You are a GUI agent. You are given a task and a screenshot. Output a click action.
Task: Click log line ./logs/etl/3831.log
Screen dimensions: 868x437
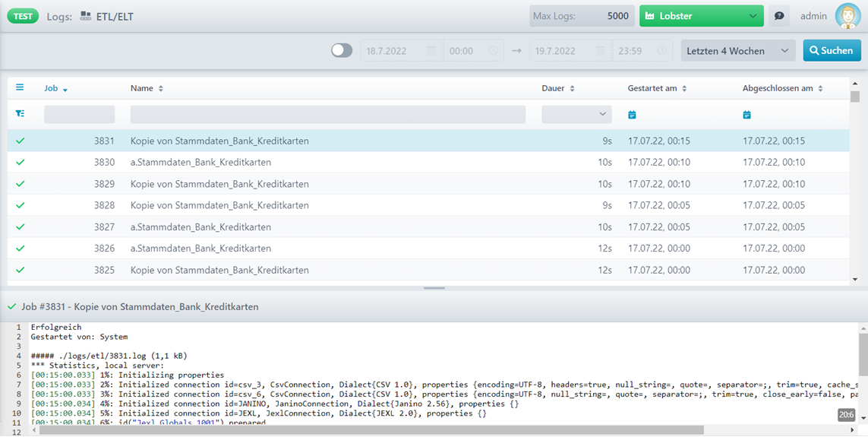tap(109, 356)
